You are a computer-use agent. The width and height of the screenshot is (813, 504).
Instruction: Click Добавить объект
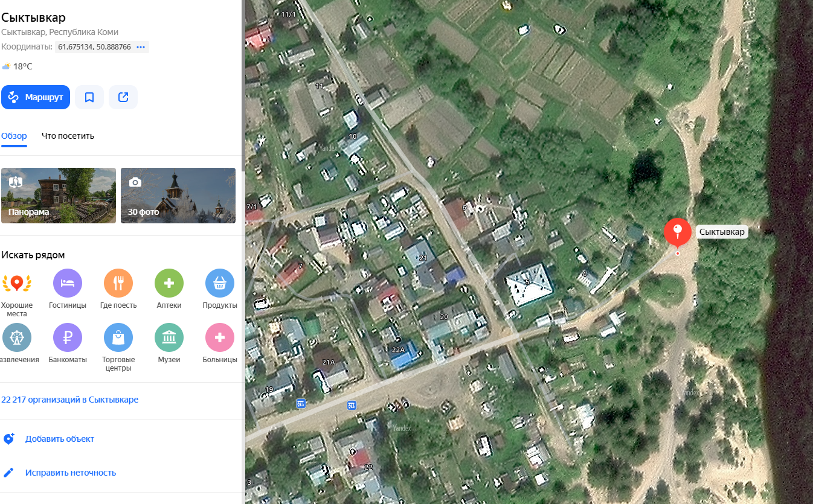point(59,439)
